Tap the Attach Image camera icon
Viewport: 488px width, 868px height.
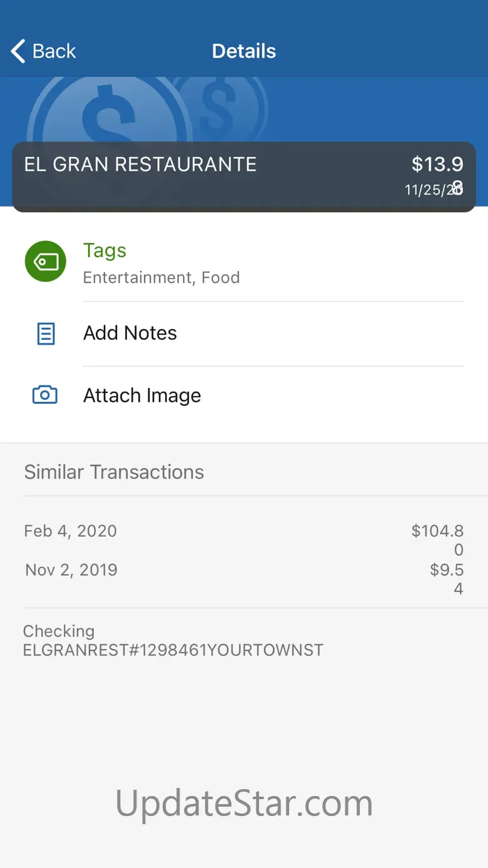click(x=45, y=395)
